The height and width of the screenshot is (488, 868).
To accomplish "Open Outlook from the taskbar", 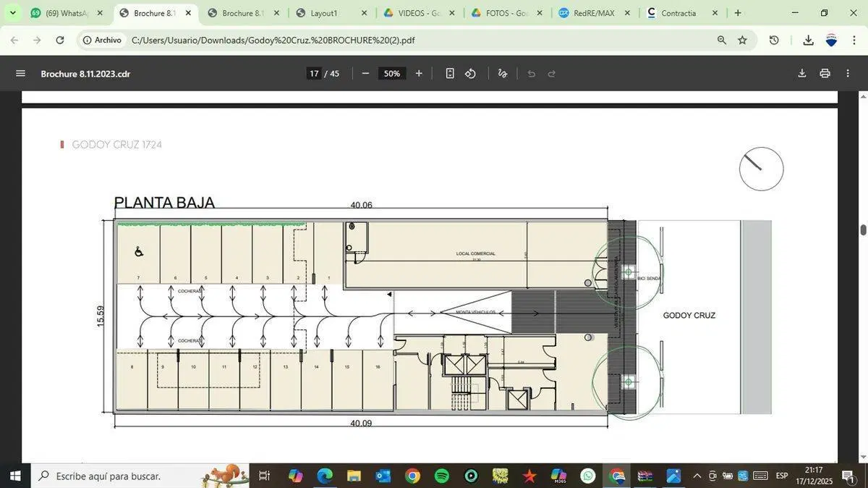I will 383,476.
